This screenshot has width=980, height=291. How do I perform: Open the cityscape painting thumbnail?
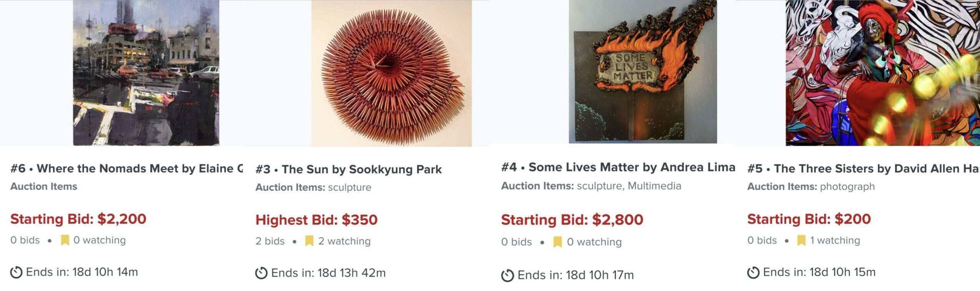[x=146, y=73]
